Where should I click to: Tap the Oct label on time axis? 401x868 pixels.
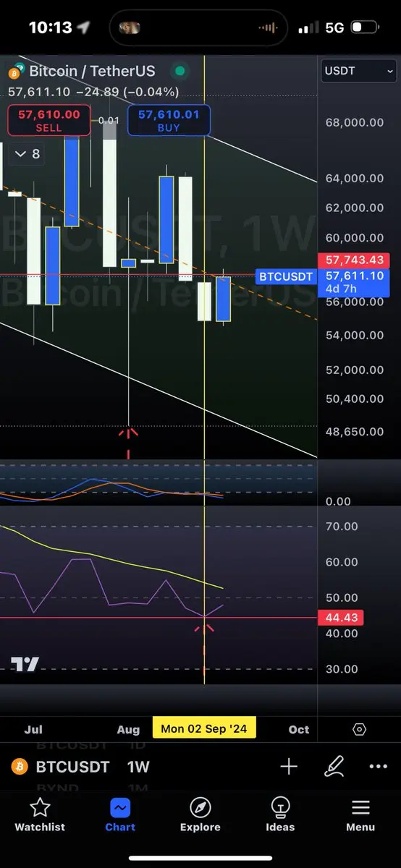[x=299, y=729]
